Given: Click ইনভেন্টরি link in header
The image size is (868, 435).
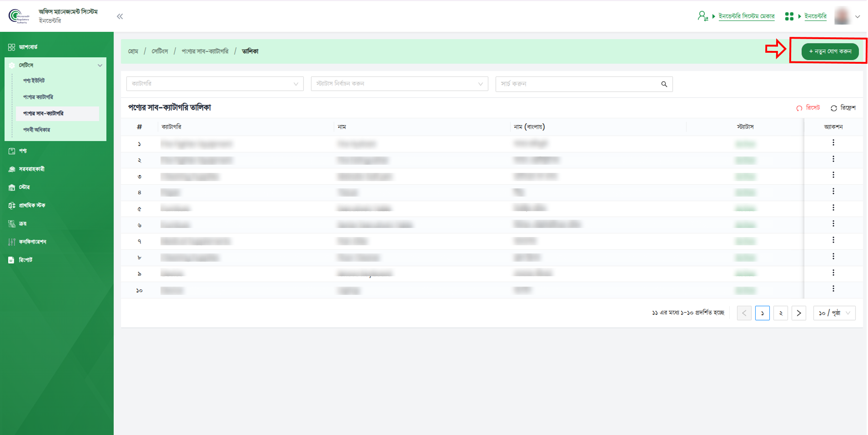Looking at the screenshot, I should 815,16.
